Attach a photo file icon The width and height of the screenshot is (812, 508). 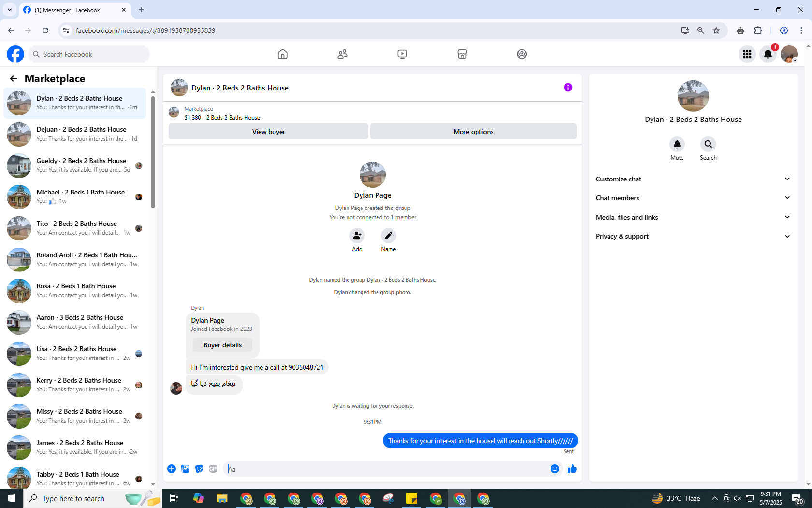coord(185,469)
